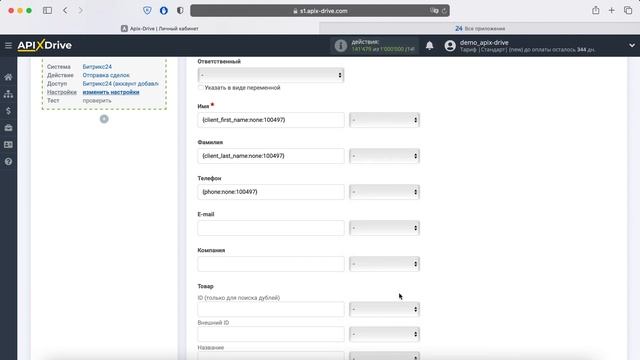Click the privacy shield icon in Safari toolbar
Viewport: 640px width, 360px height.
click(x=147, y=11)
